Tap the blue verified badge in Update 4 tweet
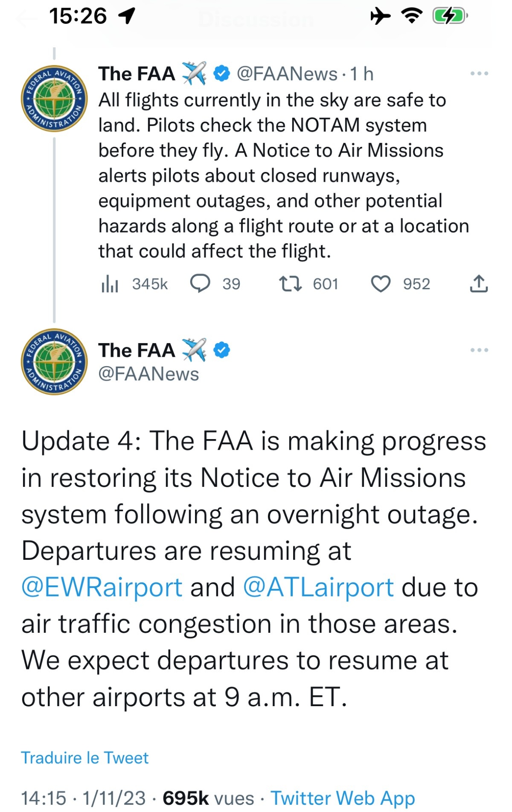 click(221, 350)
